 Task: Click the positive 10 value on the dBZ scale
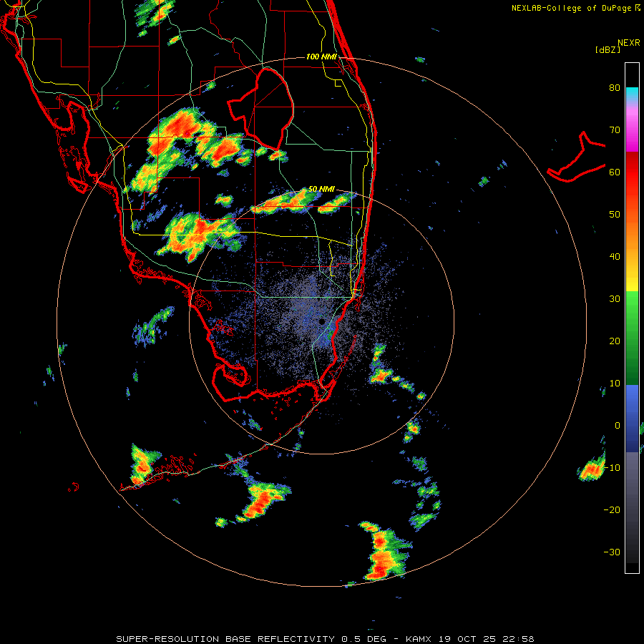615,384
